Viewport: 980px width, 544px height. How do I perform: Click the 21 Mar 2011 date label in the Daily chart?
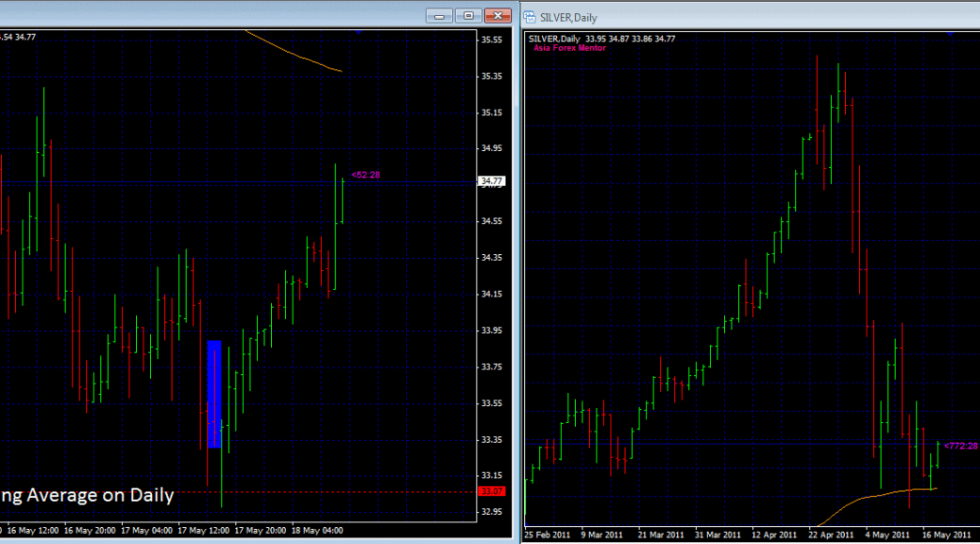[x=661, y=535]
